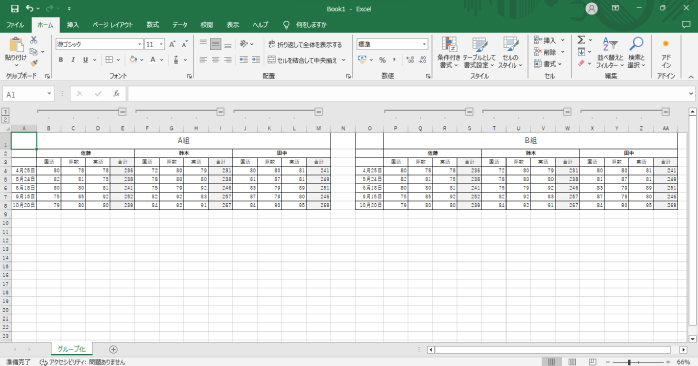This screenshot has width=698, height=366.
Task: Open the ページ レイアウト tab
Action: click(113, 25)
